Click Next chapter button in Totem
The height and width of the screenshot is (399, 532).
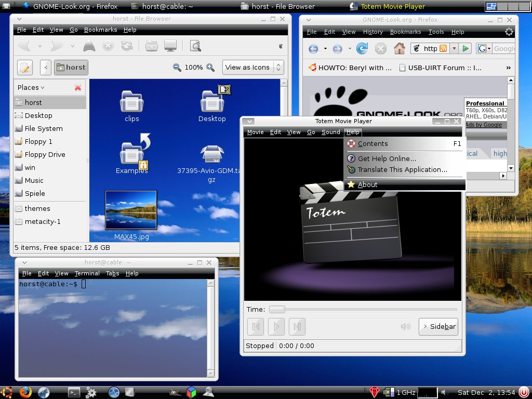[x=297, y=327]
